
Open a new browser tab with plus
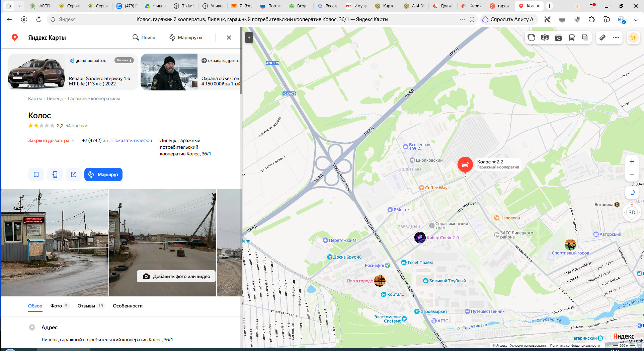click(549, 6)
